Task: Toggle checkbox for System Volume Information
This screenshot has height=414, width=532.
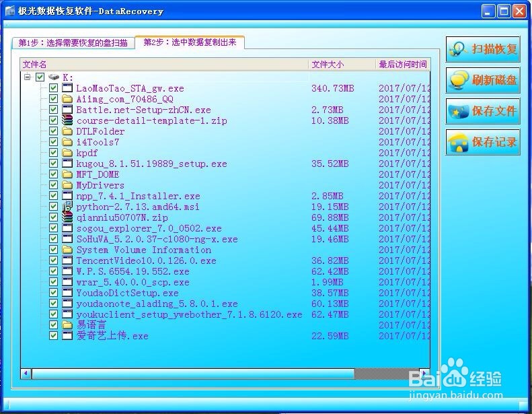Action: click(53, 250)
